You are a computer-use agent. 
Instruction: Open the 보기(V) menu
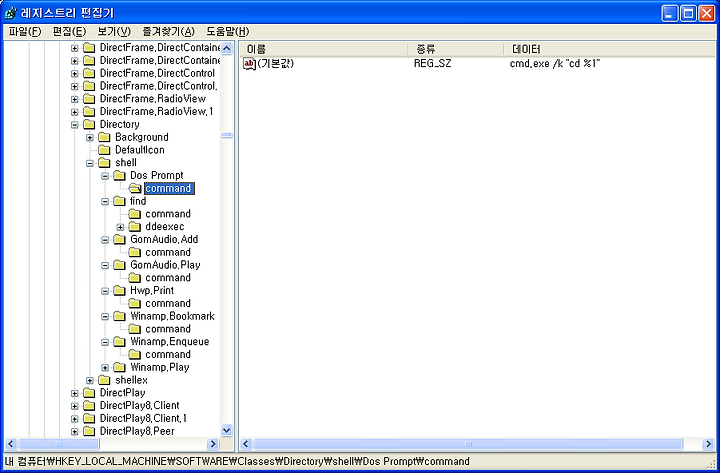click(114, 32)
